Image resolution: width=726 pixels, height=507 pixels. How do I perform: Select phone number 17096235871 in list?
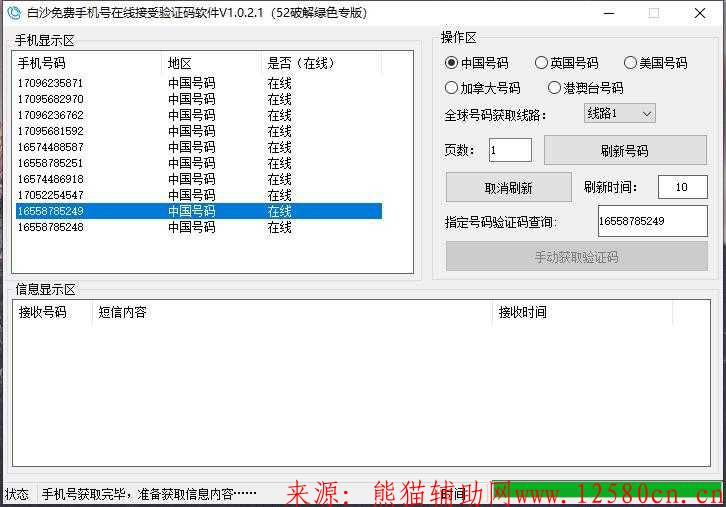pyautogui.click(x=50, y=83)
